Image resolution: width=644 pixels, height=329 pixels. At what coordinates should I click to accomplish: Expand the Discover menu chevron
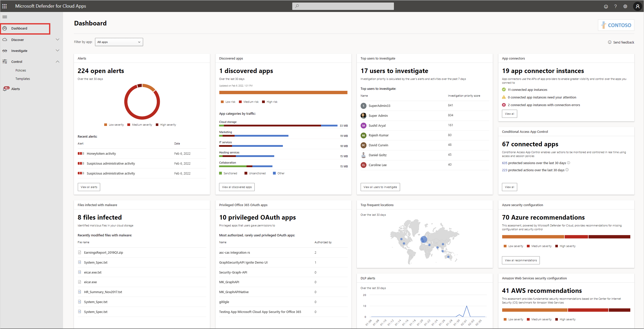pos(57,40)
